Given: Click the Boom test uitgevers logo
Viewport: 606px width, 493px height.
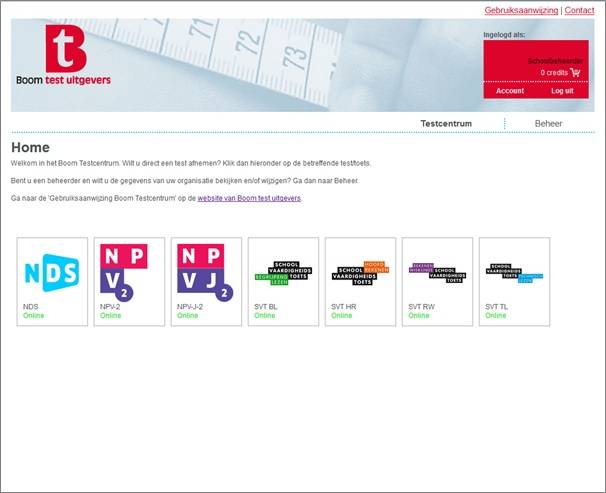Looking at the screenshot, I should [64, 57].
